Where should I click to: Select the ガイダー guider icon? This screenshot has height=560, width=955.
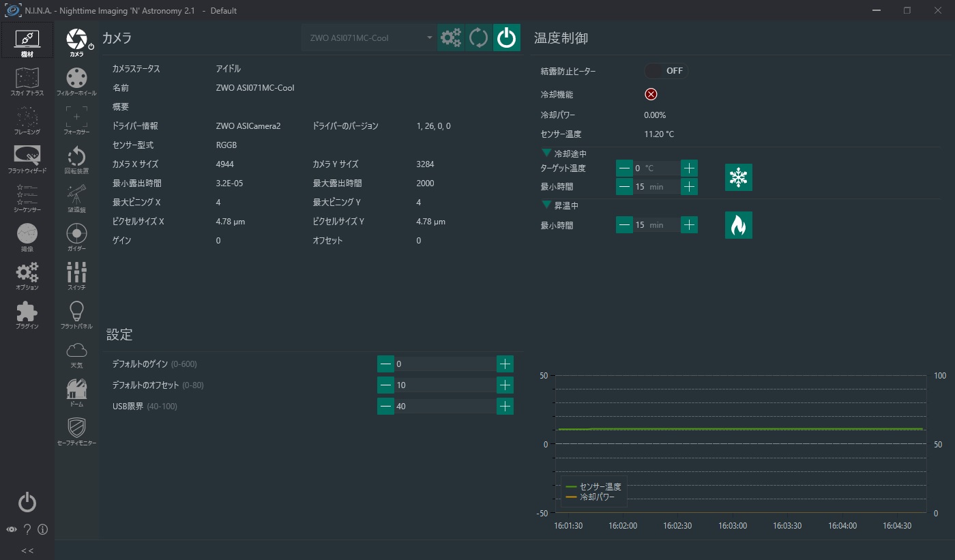tap(76, 236)
